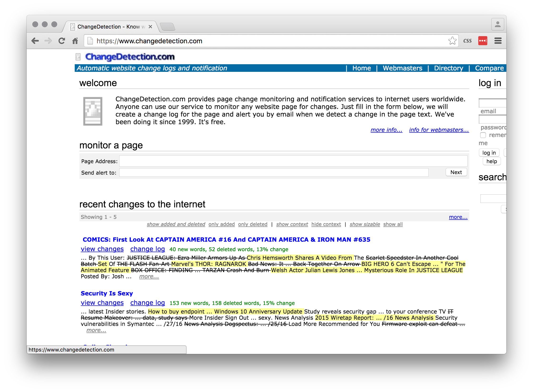533x392 pixels.
Task: Bookmark page with star icon
Action: 452,41
